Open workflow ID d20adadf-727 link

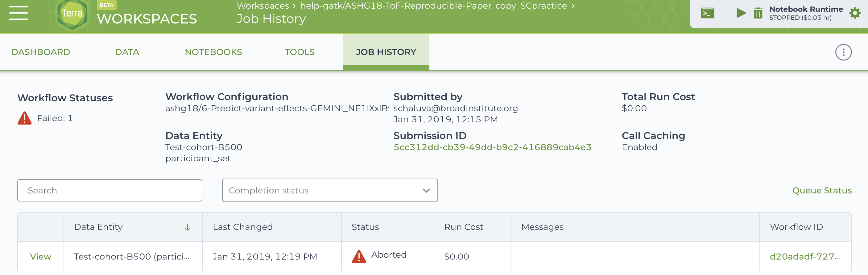click(805, 256)
